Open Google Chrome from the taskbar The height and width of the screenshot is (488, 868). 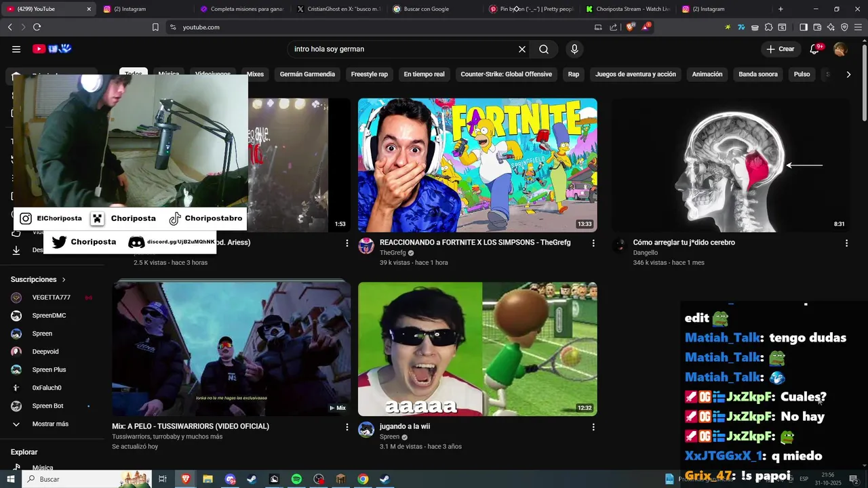click(363, 479)
